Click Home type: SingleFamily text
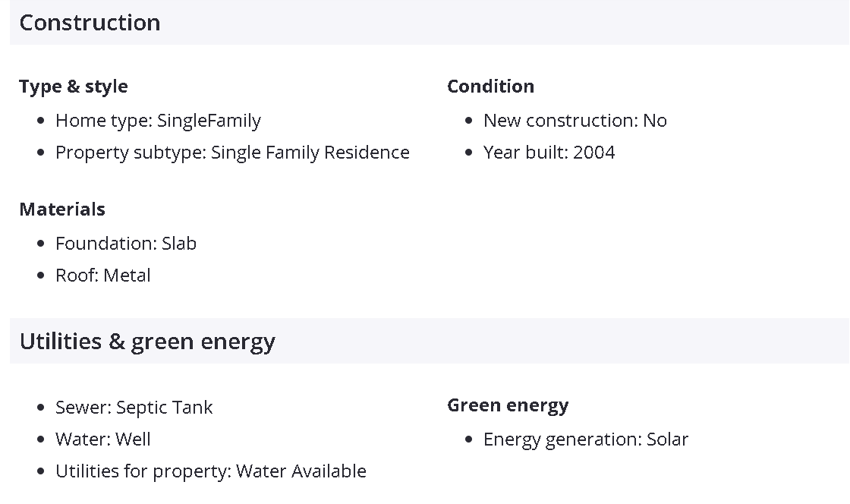Viewport: 850px width, 504px height. click(158, 121)
